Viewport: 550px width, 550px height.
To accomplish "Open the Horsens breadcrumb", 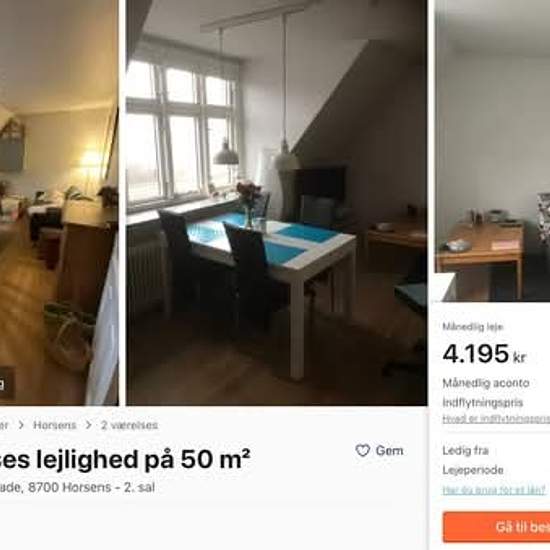I will pos(54,425).
